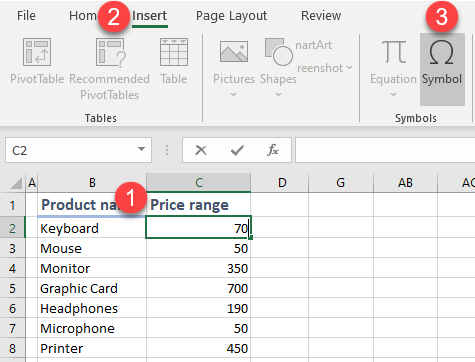The width and height of the screenshot is (475, 362).
Task: Switch to the Home tab
Action: [x=83, y=16]
